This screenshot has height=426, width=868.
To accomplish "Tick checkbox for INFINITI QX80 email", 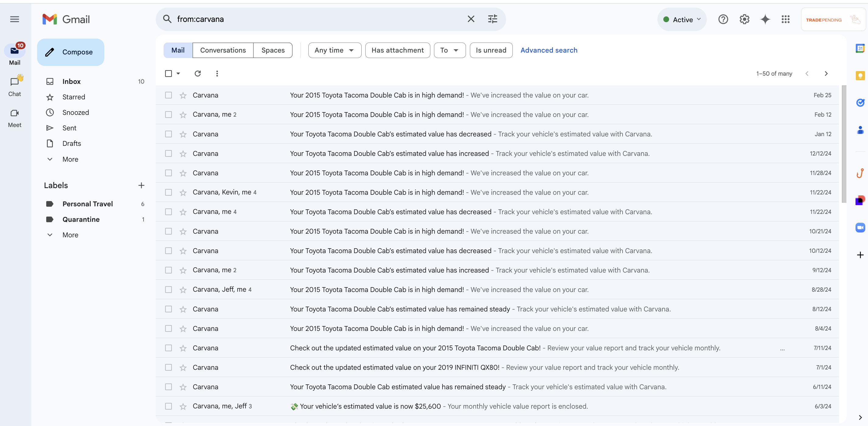I will click(168, 367).
